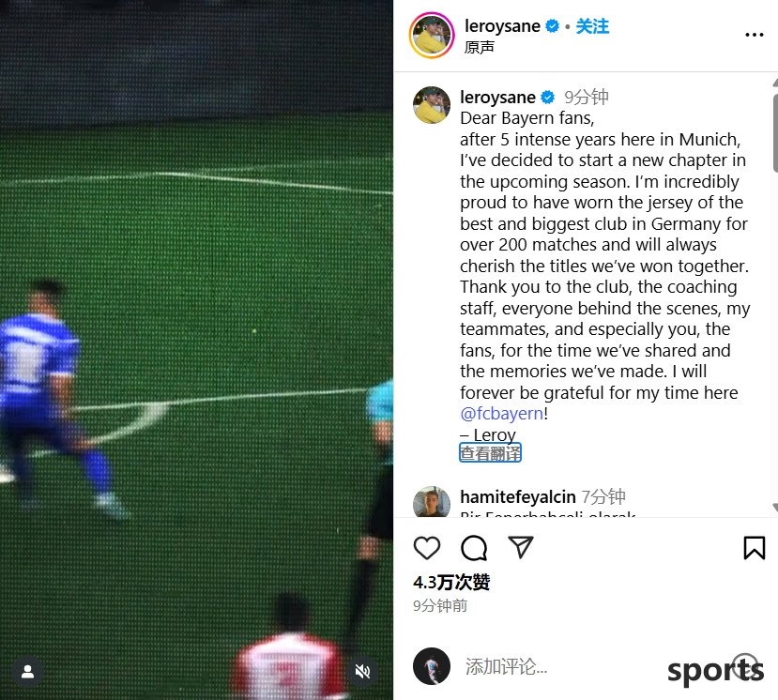Show tagged people icon on video
Image resolution: width=778 pixels, height=700 pixels.
[x=28, y=672]
